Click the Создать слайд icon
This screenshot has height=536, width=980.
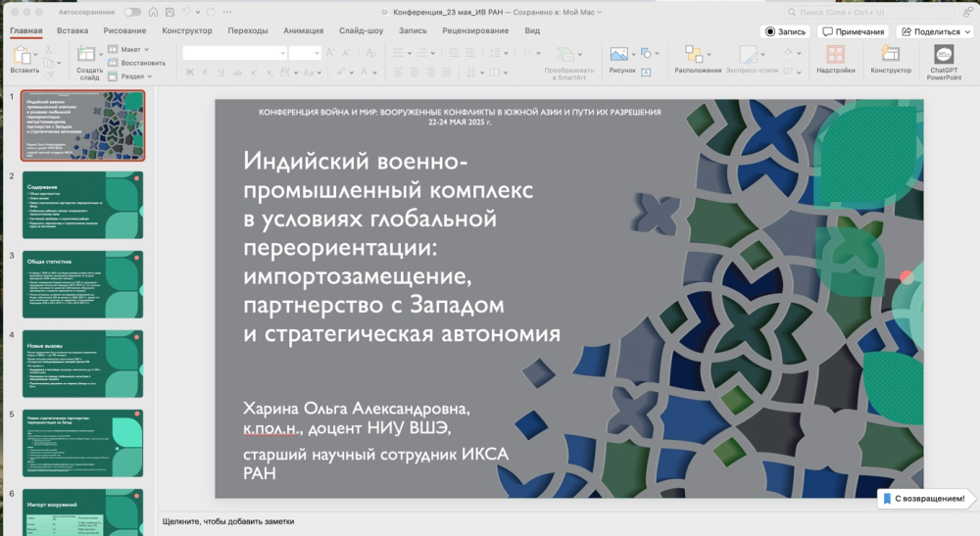(85, 54)
